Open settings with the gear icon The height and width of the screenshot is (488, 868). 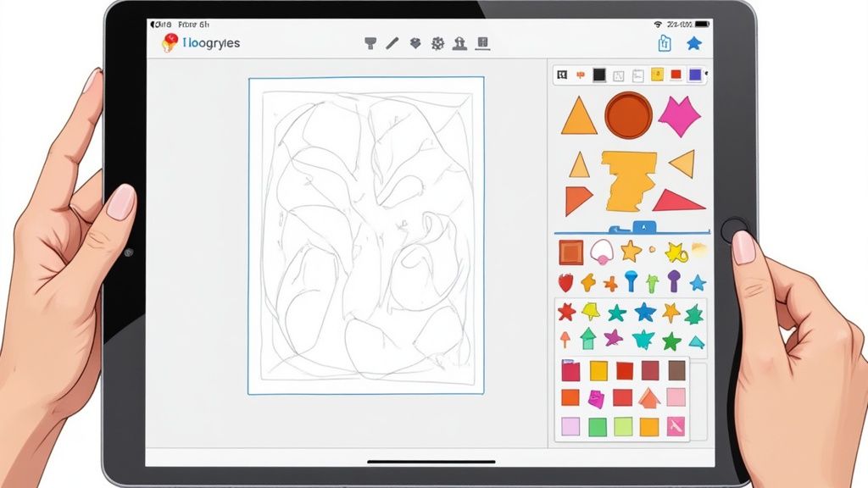(x=438, y=43)
